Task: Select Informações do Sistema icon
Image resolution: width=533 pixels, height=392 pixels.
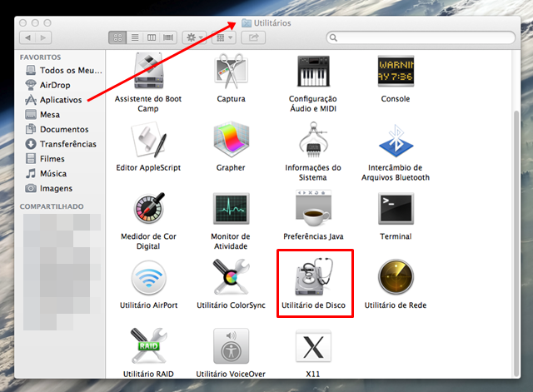Action: pyautogui.click(x=313, y=140)
